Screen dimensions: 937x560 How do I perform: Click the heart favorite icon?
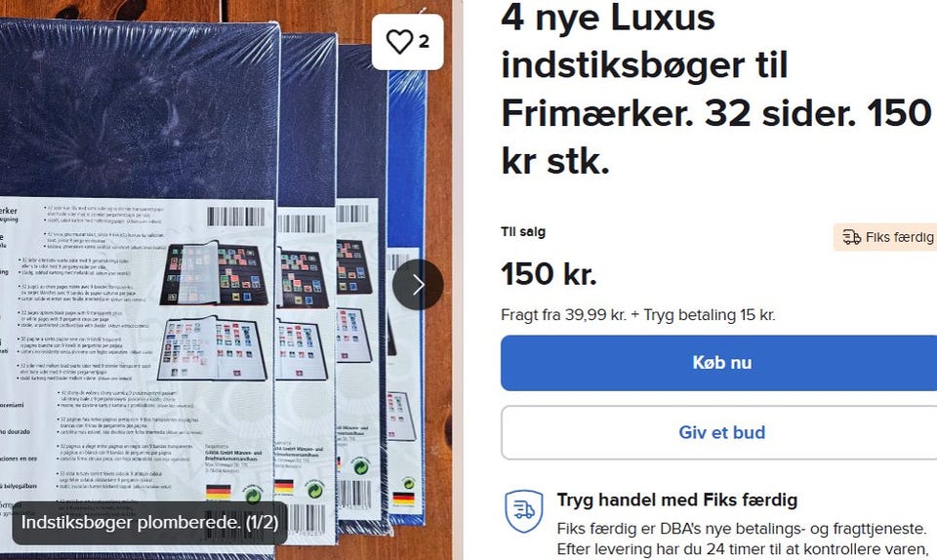click(x=399, y=42)
